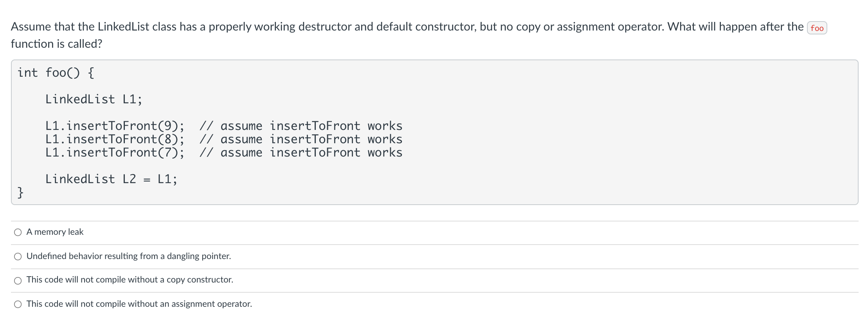Click the answer text 'A memory leak'
This screenshot has height=324, width=868.
(x=55, y=232)
